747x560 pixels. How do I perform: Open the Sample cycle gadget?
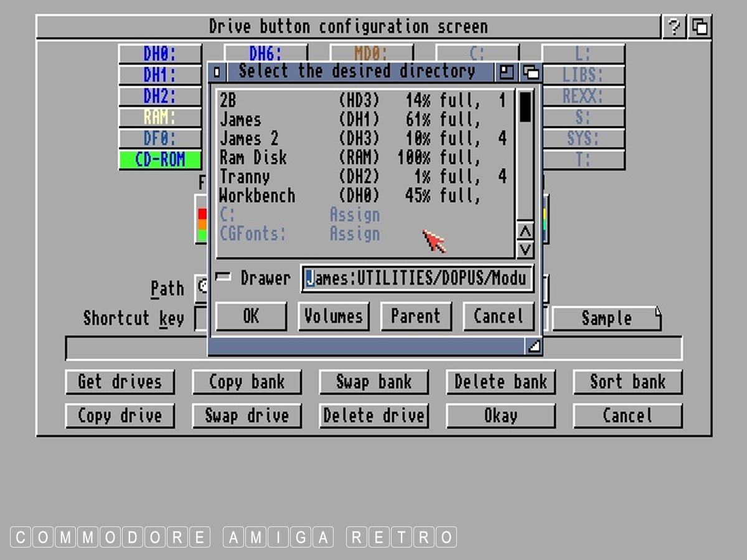pos(606,319)
